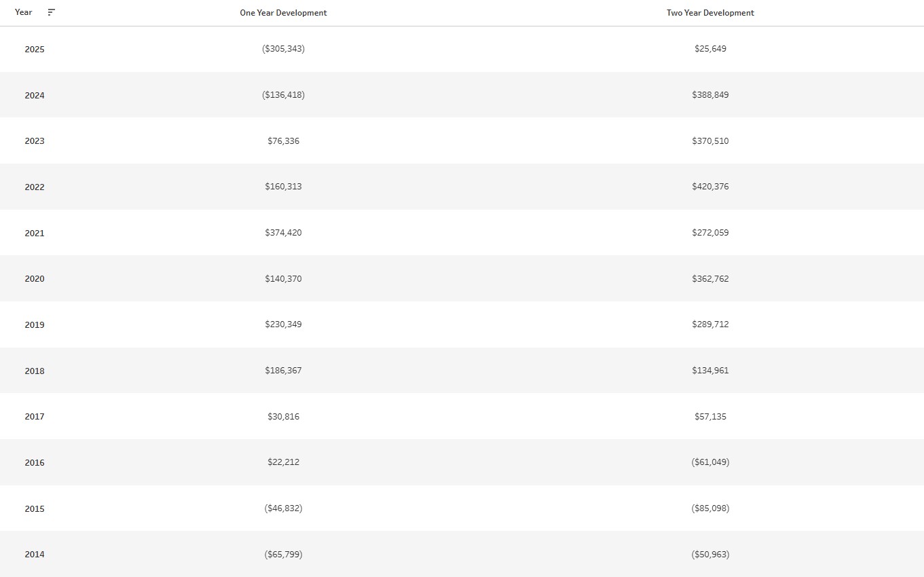Click the $186,367 cell
The height and width of the screenshot is (577, 924).
[283, 371]
